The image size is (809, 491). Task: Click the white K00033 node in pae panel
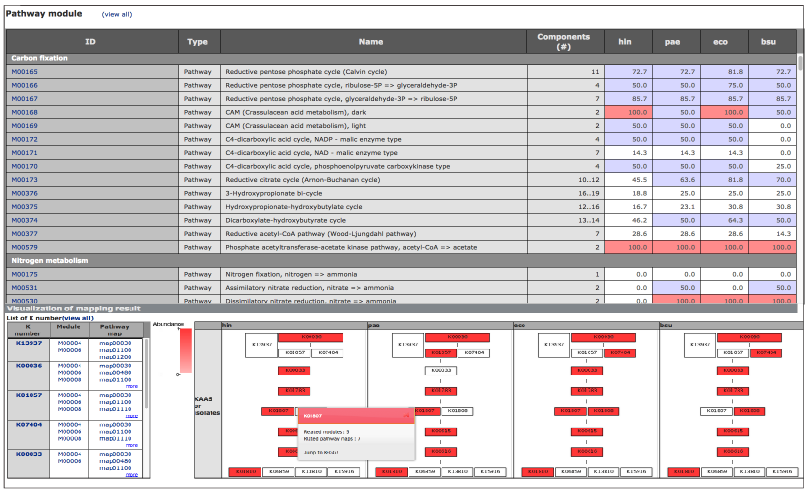point(441,370)
